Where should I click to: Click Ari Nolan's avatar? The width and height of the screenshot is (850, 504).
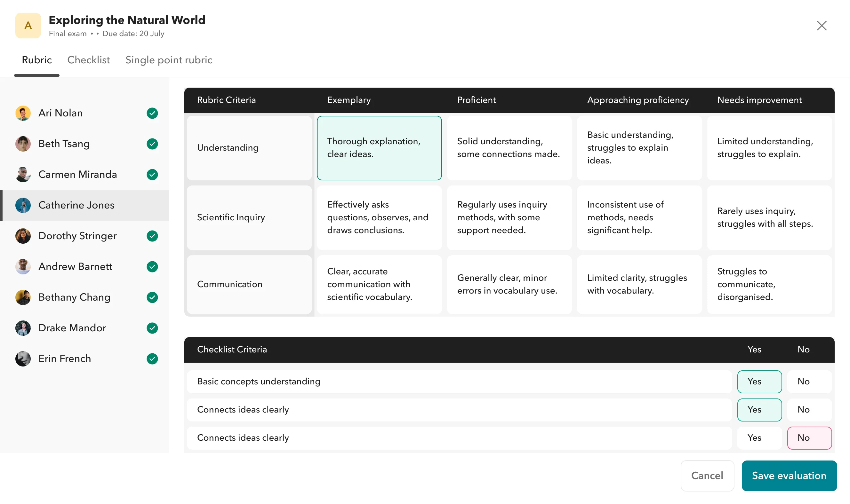click(23, 113)
